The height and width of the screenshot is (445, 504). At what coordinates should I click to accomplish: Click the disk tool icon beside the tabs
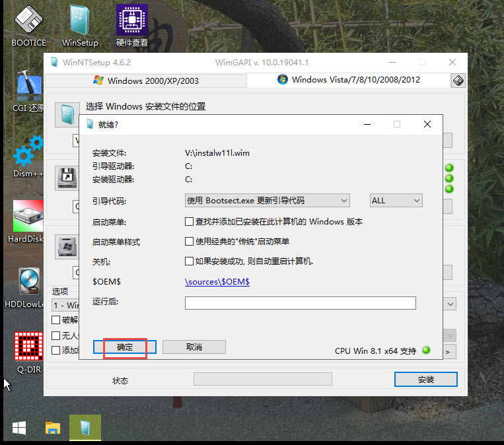tap(458, 81)
